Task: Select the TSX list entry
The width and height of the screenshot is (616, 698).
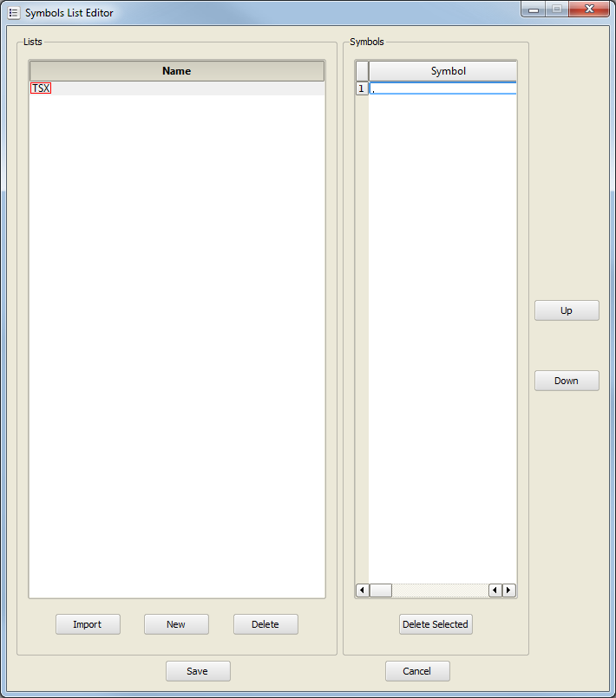Action: click(41, 88)
